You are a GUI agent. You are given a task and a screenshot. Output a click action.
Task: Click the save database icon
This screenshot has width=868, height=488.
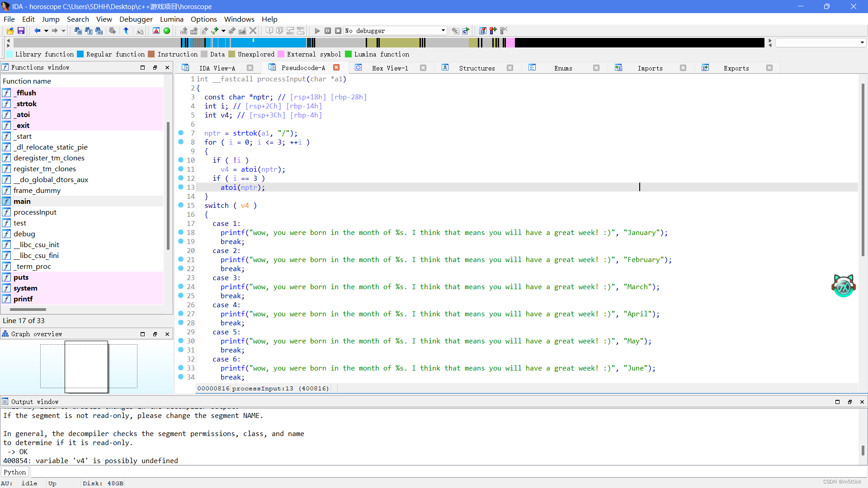click(x=21, y=31)
